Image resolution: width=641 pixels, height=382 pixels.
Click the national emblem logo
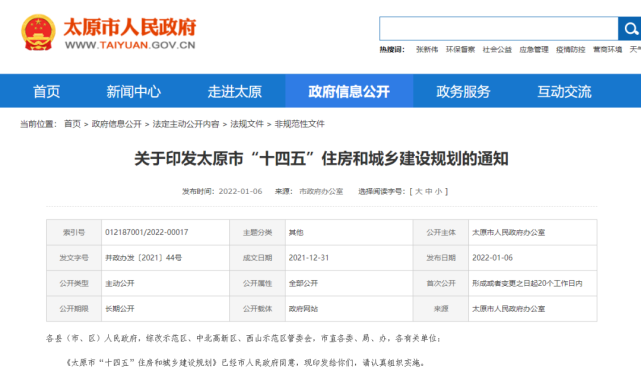[x=38, y=33]
